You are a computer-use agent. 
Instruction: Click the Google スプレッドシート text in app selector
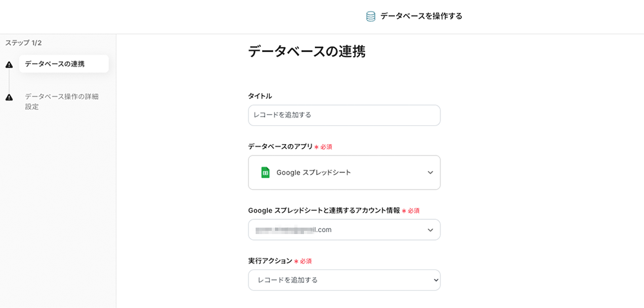pos(314,172)
